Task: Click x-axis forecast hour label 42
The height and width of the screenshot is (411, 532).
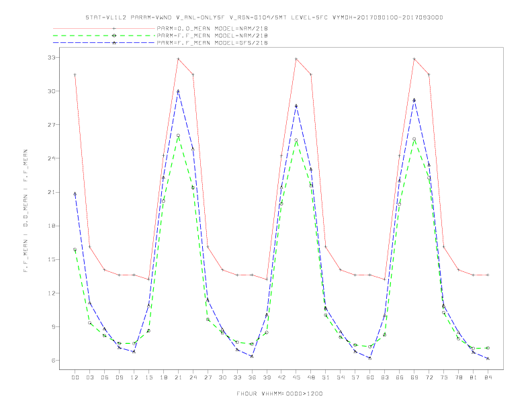Action: pyautogui.click(x=281, y=377)
